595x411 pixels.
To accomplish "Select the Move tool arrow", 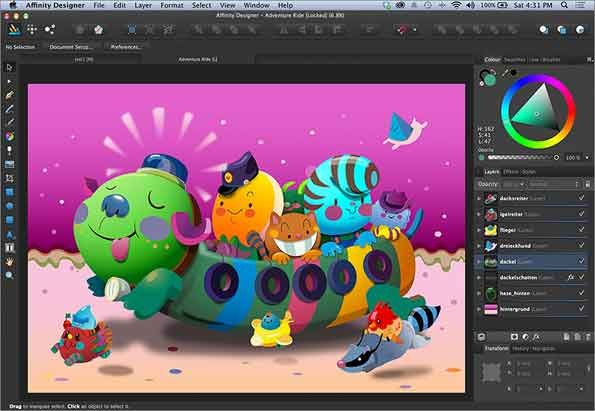I will tap(9, 68).
